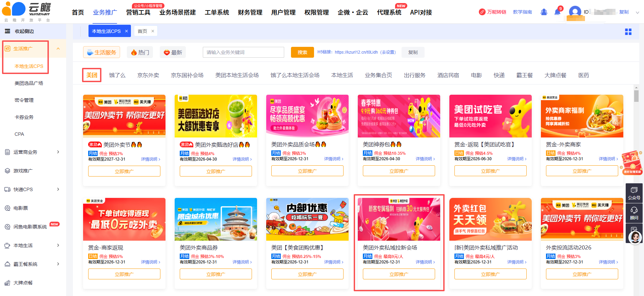
Task: Click 立即推广 under 美团外卖私域拉新会场
Action: [x=399, y=274]
